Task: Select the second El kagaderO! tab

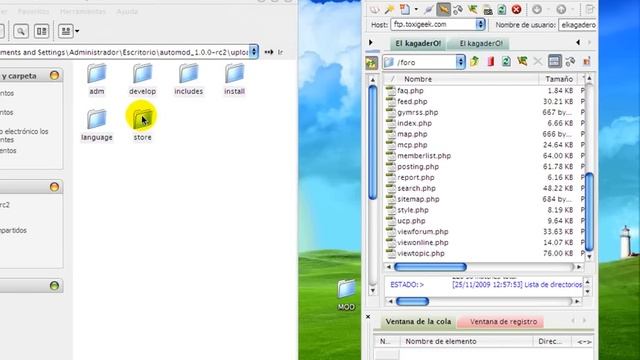Action: 481,43
